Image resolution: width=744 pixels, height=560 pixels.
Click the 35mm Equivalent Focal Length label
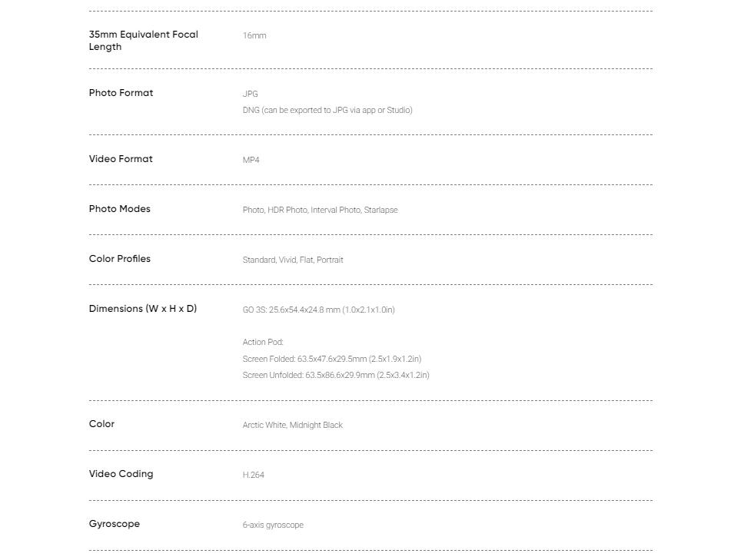tap(143, 40)
